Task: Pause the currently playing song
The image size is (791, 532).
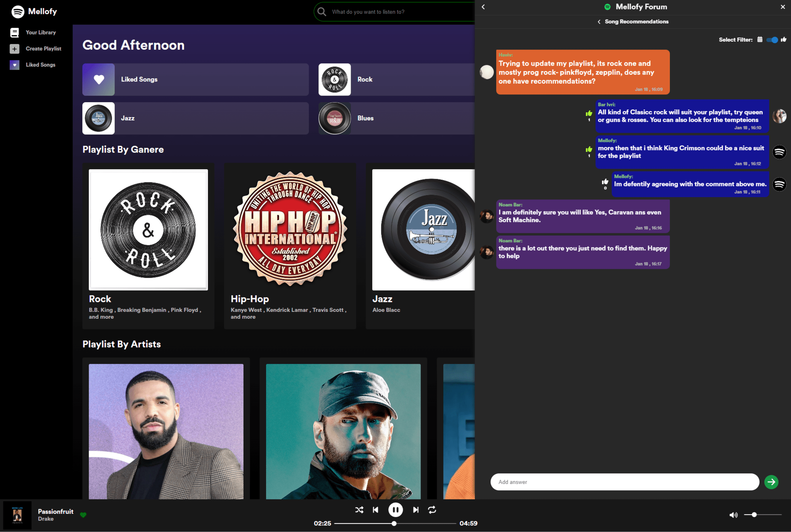Action: (x=395, y=510)
